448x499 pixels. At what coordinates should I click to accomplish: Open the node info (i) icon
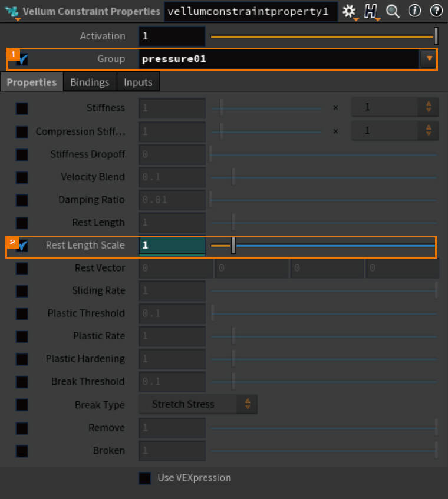[x=414, y=11]
